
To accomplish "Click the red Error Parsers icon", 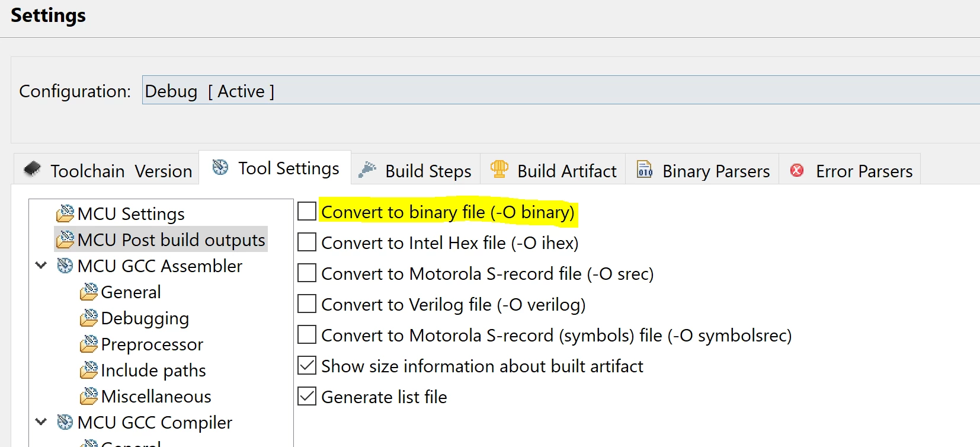I will [797, 170].
